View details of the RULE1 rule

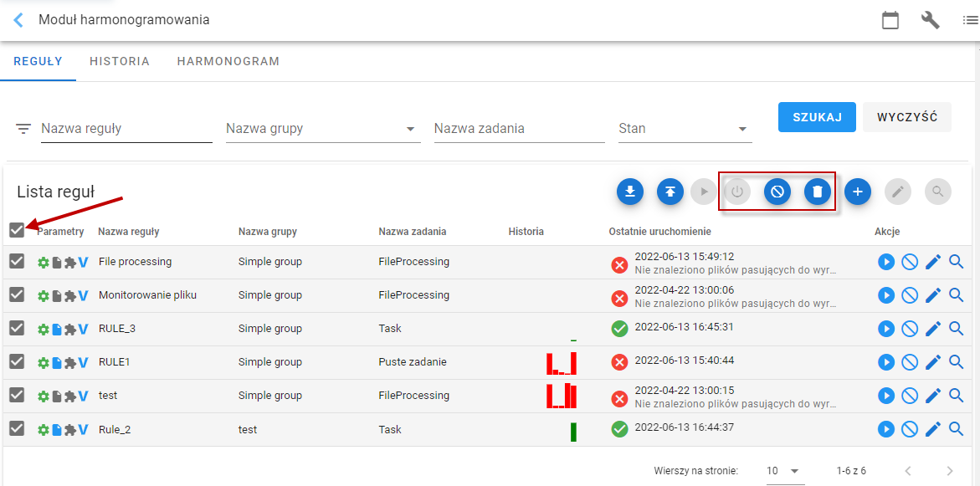coord(957,362)
